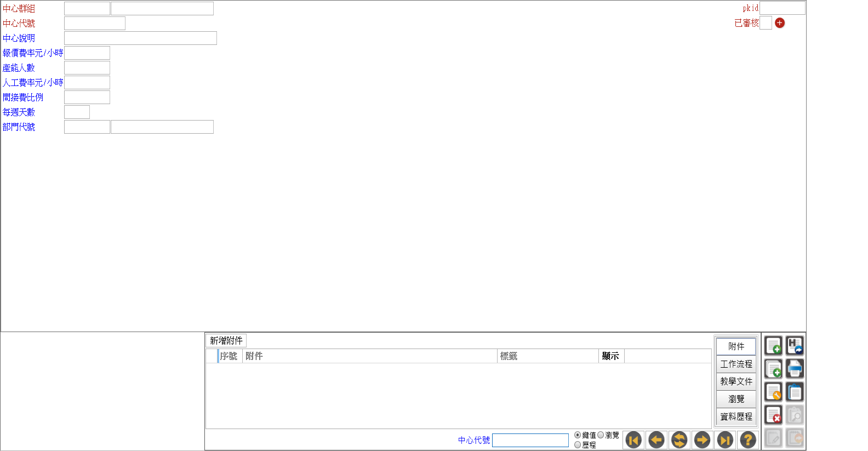Click the greyed clipboard search icon
This screenshot has width=868, height=451.
click(x=795, y=415)
